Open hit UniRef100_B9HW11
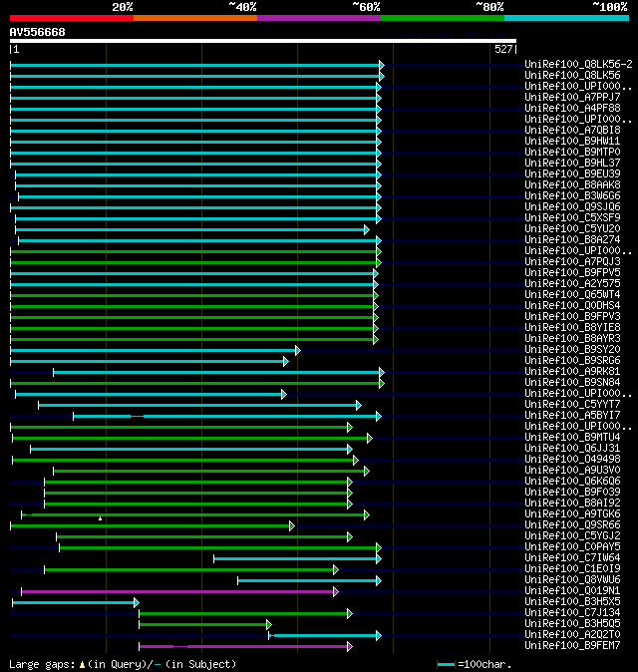The height and width of the screenshot is (672, 638). pyautogui.click(x=572, y=141)
